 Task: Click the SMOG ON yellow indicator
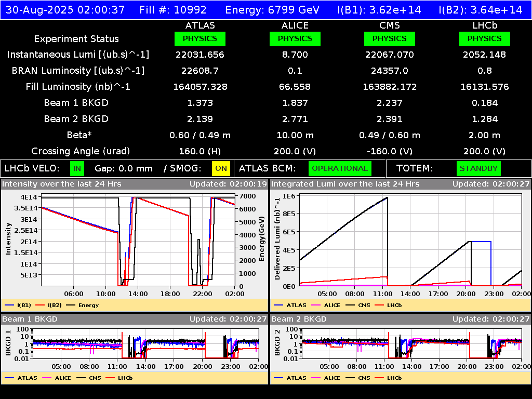tap(221, 169)
